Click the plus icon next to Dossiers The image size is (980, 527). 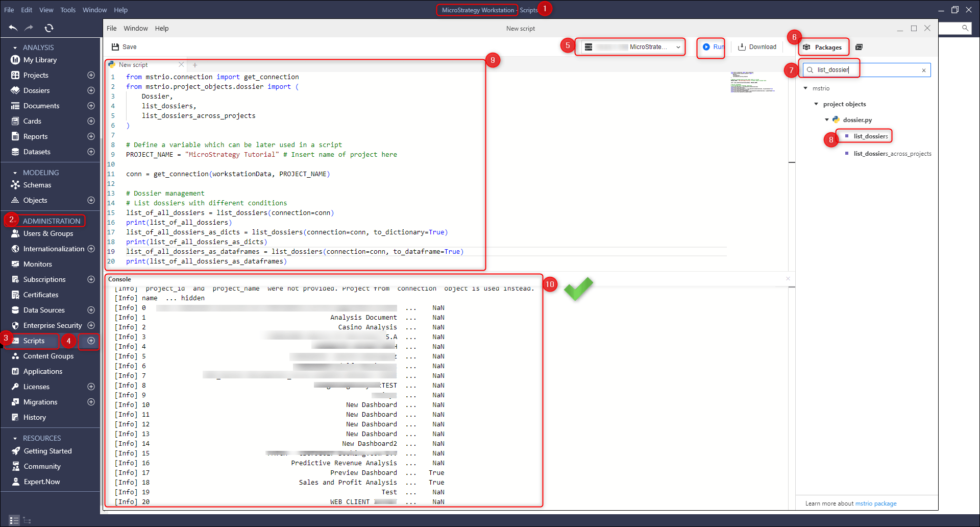91,90
